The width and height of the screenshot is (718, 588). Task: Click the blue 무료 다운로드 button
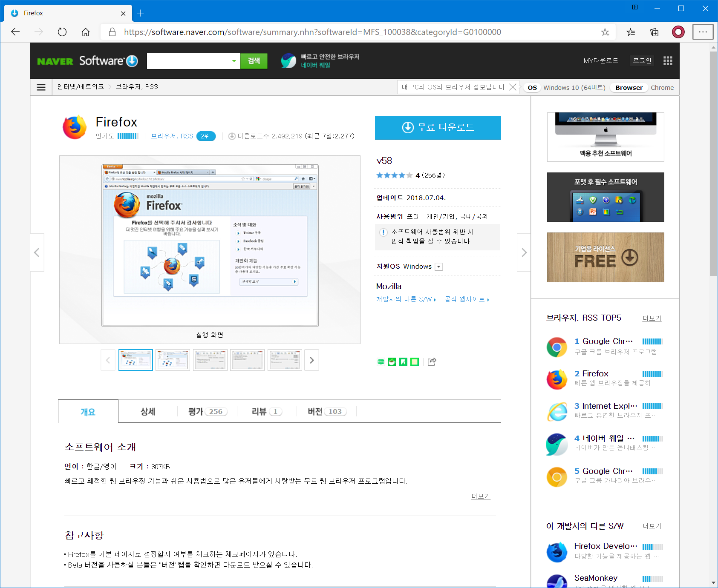tap(438, 128)
